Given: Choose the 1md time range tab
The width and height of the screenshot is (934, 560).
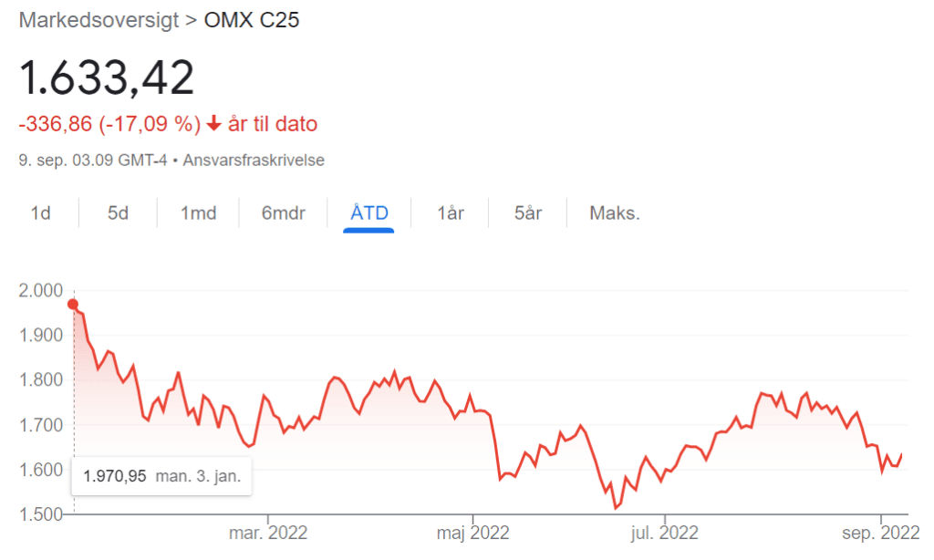Looking at the screenshot, I should coord(198,213).
